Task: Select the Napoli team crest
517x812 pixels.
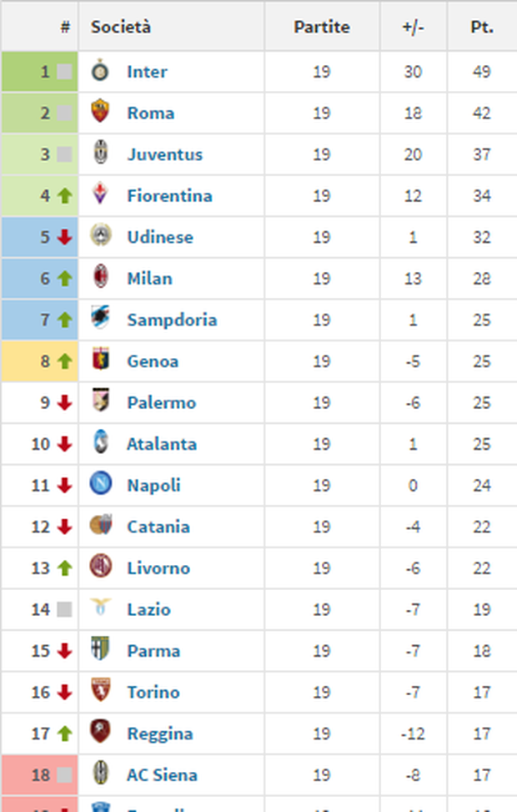Action: [x=102, y=485]
